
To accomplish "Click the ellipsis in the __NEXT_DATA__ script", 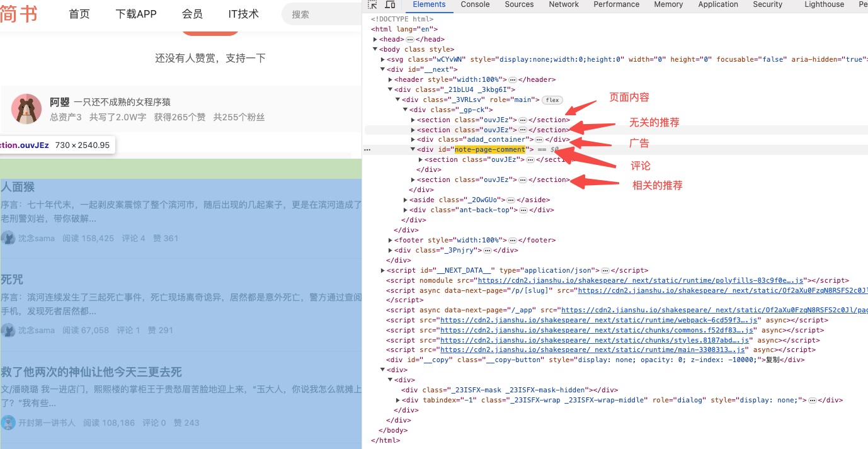I will (x=605, y=270).
